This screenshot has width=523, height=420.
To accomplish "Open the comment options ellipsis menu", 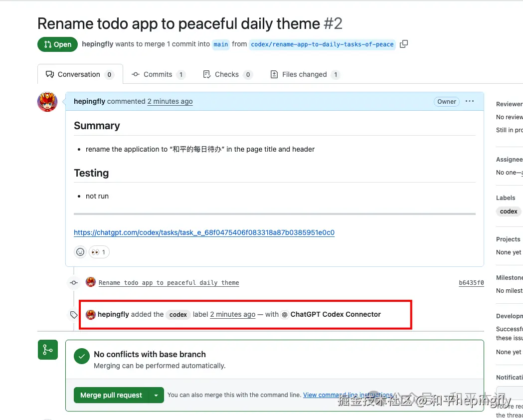I will (470, 101).
